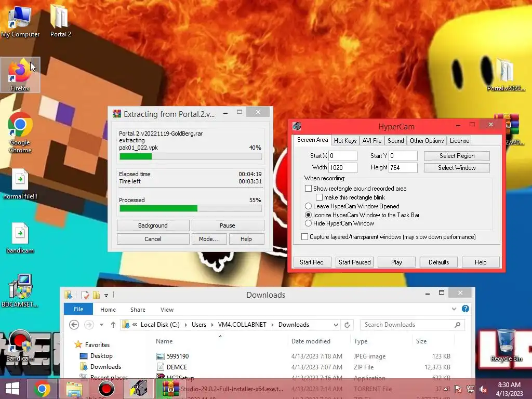
Task: Select 'Iconize HyperCam Window to the Task Bar'
Action: pyautogui.click(x=308, y=215)
